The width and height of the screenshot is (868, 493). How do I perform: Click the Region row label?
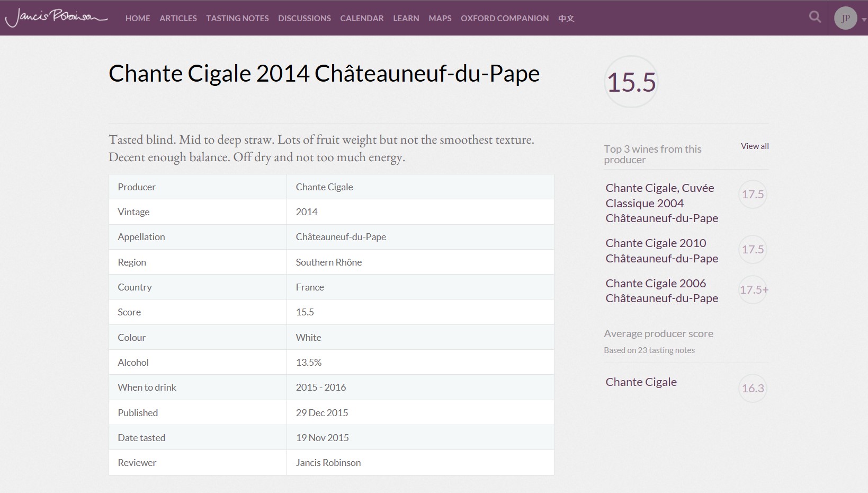click(132, 262)
